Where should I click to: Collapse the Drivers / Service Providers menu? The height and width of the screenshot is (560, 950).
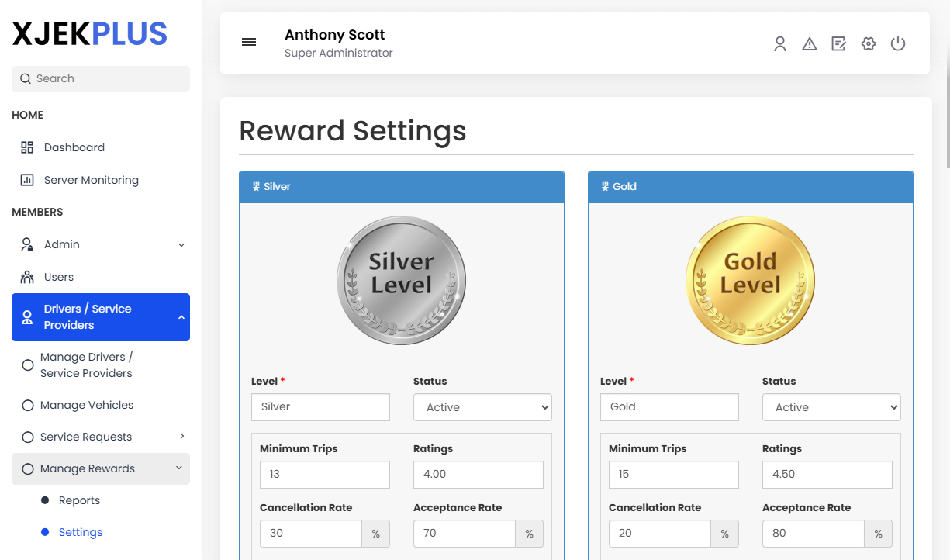(x=181, y=317)
